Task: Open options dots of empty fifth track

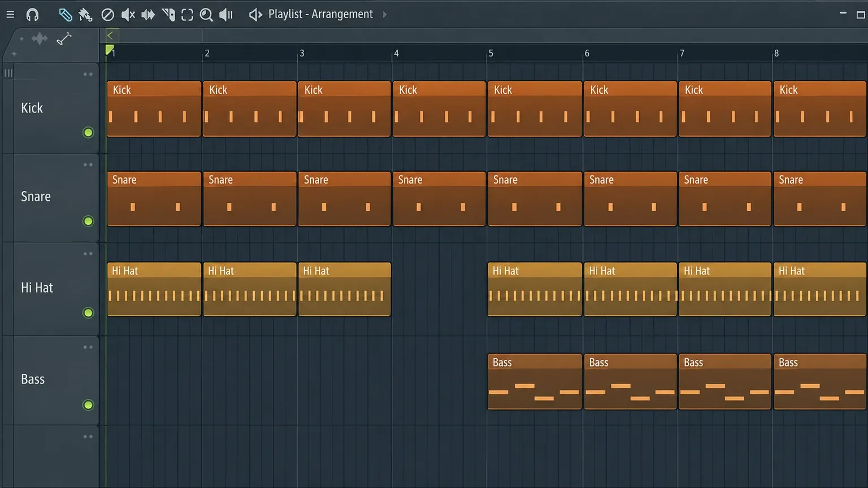Action: (x=88, y=437)
